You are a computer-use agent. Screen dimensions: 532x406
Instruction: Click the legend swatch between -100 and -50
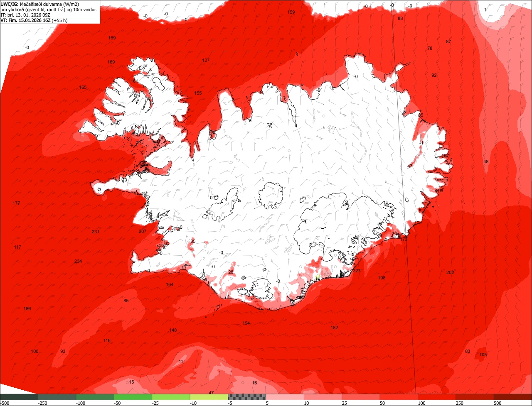pos(95,397)
